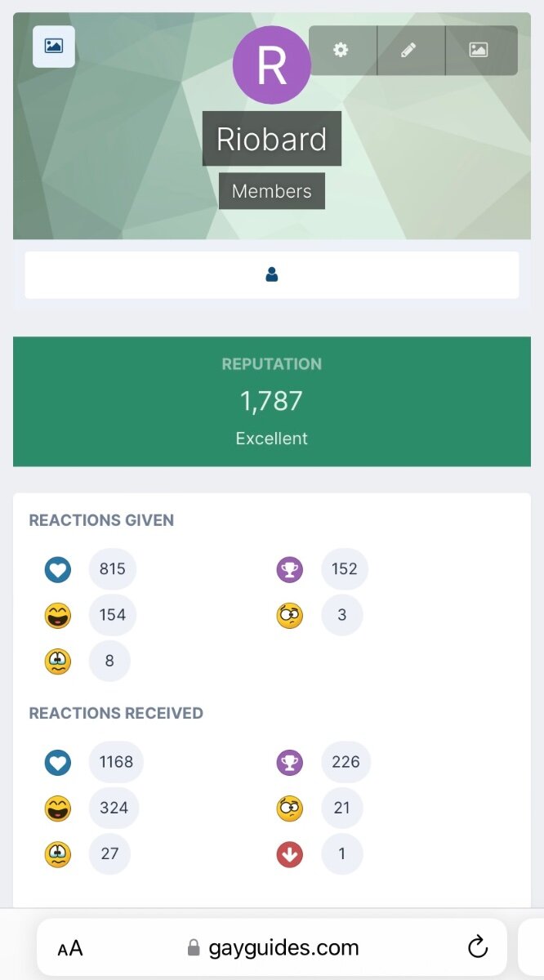Viewport: 544px width, 980px height.
Task: Click the 226 trophies received count
Action: pos(346,762)
